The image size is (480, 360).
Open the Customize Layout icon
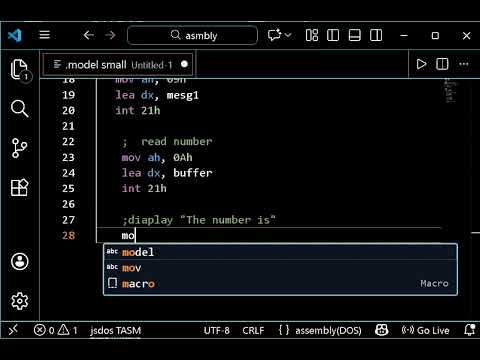[312, 35]
